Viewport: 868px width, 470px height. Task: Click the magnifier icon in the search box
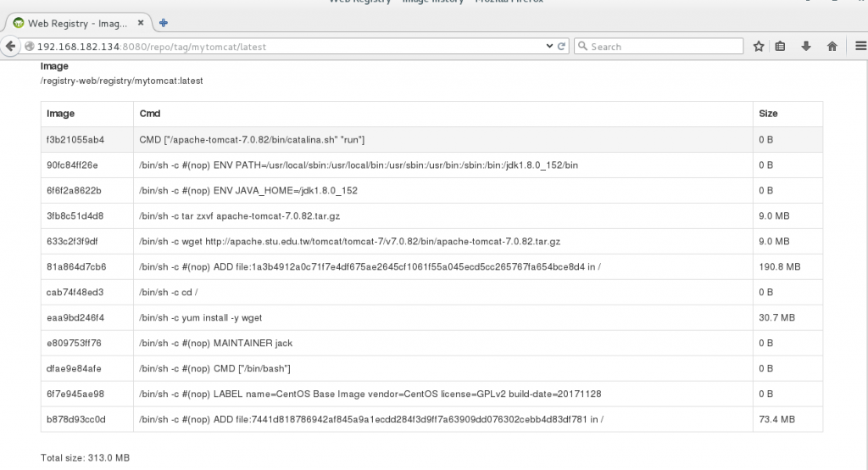tap(583, 47)
